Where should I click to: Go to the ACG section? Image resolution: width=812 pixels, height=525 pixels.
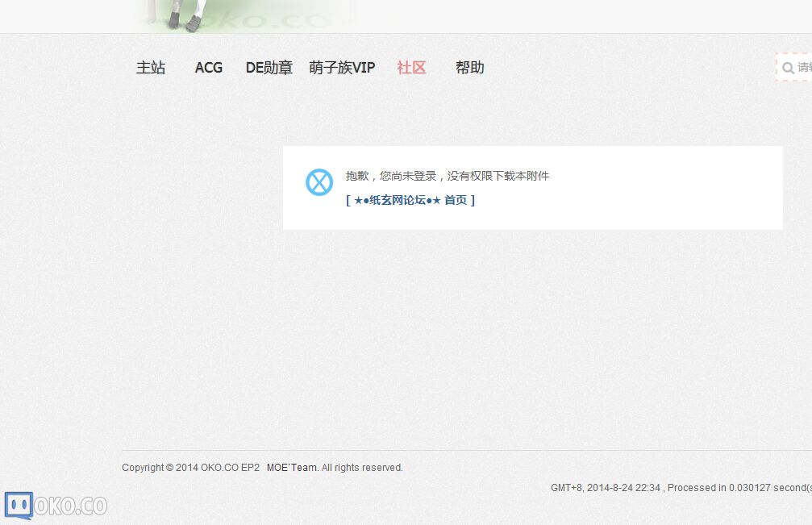(209, 68)
